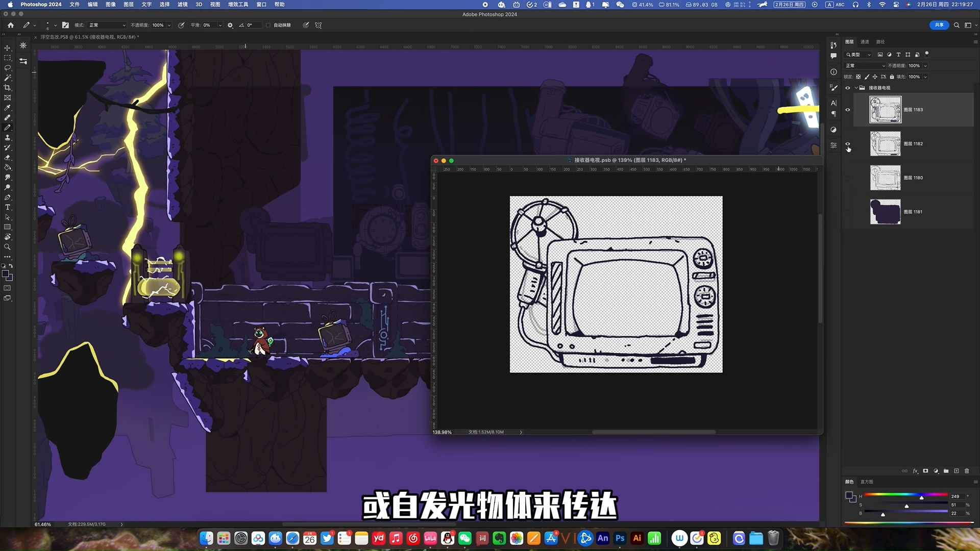This screenshot has height=551, width=980.
Task: Select the Eraser tool
Action: (7, 158)
